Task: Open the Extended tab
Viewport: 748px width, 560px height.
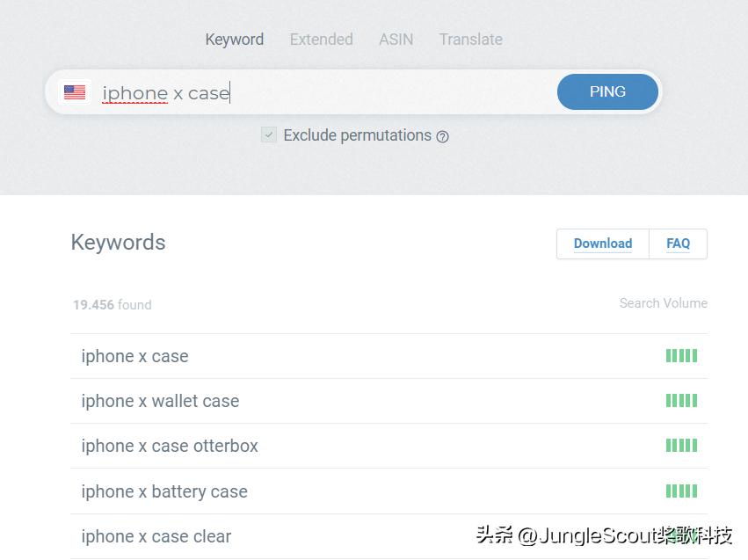Action: pos(321,40)
